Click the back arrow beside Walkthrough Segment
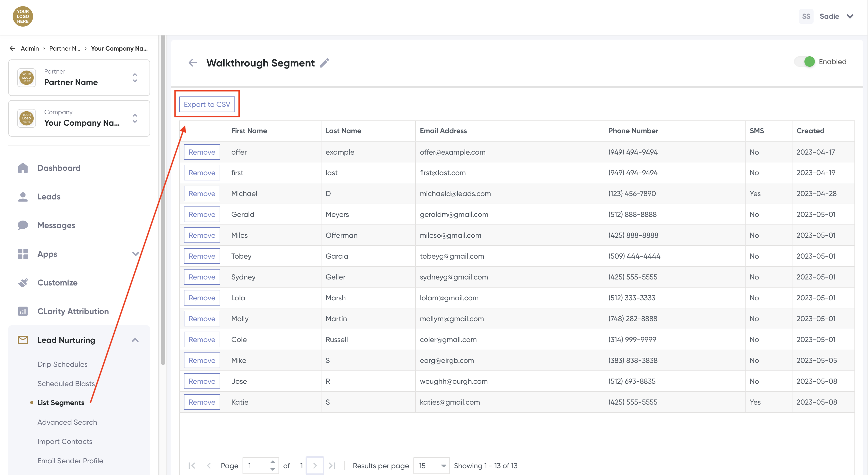Viewport: 868px width, 475px height. click(x=193, y=63)
